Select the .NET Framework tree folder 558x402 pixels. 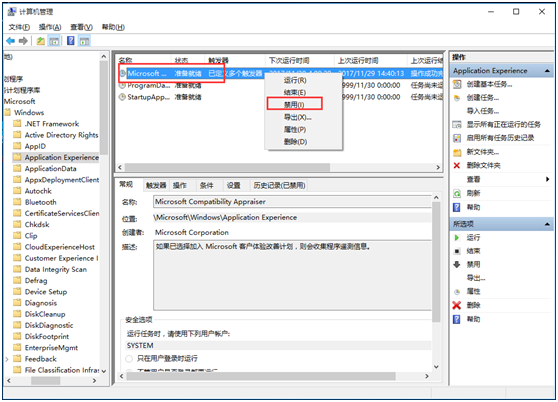52,124
